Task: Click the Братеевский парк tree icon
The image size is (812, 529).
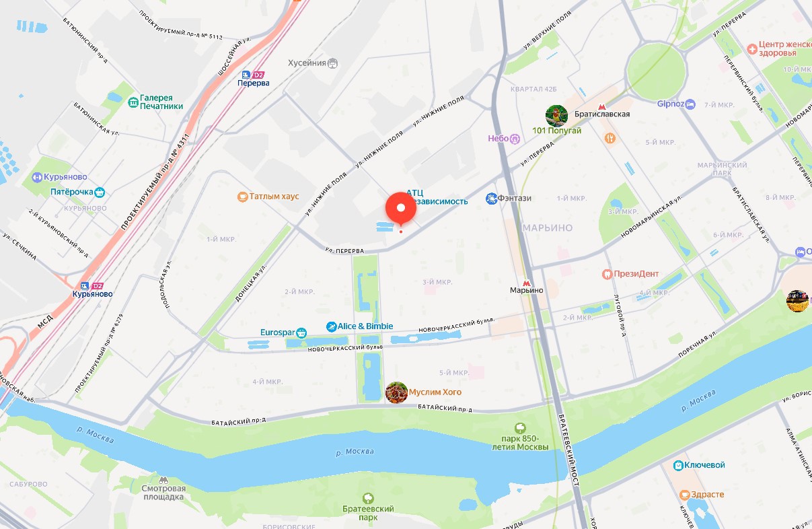Action: pos(367,498)
